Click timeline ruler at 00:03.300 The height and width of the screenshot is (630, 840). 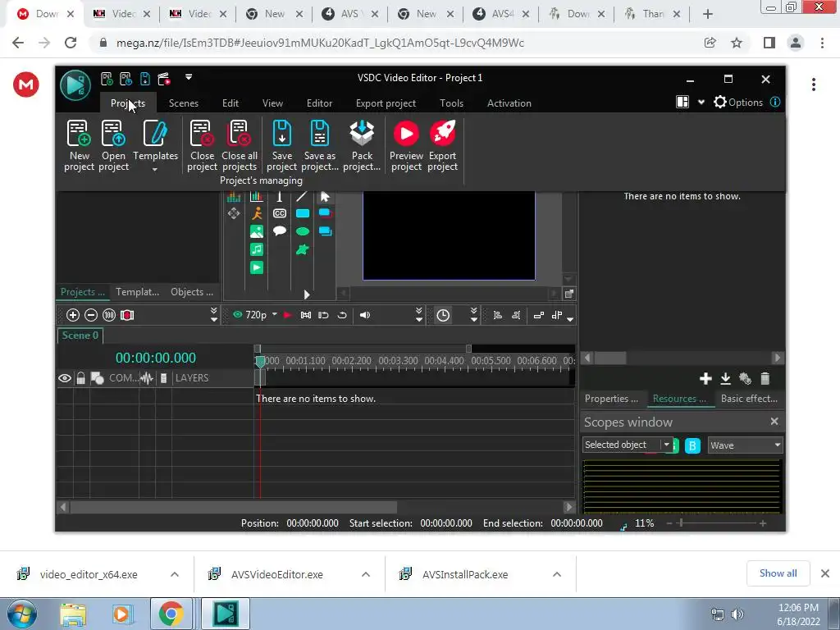click(x=398, y=361)
